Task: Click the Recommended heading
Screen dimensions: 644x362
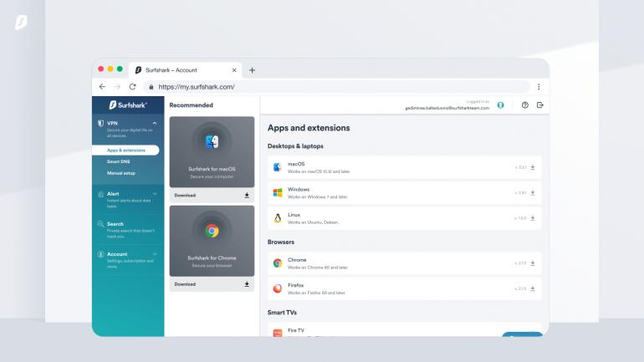Action: (x=191, y=105)
